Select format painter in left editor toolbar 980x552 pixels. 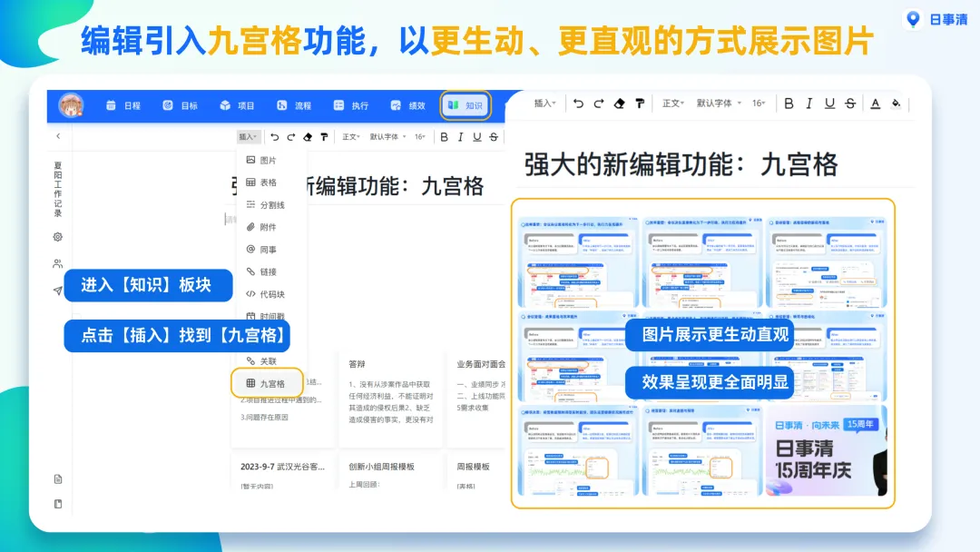[324, 137]
